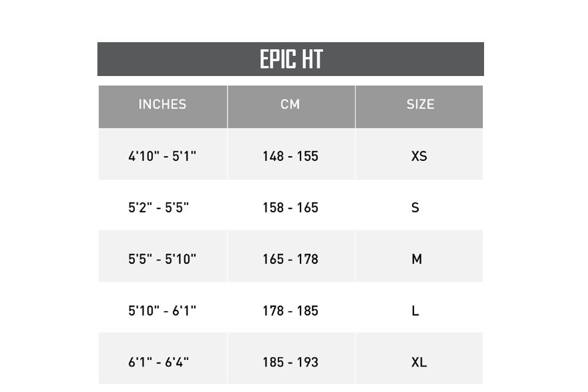
Task: Click the 5'2" - 5'5" height cell
Action: (x=163, y=205)
